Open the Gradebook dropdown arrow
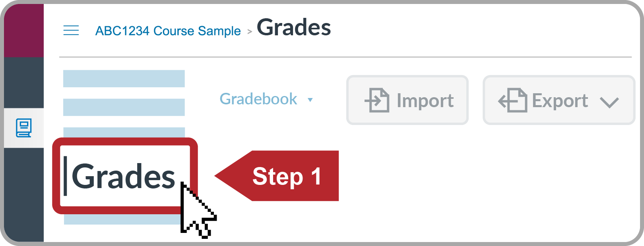 coord(310,100)
